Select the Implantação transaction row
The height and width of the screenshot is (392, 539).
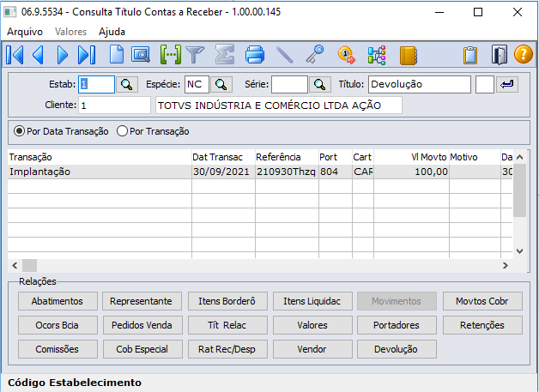[x=260, y=172]
